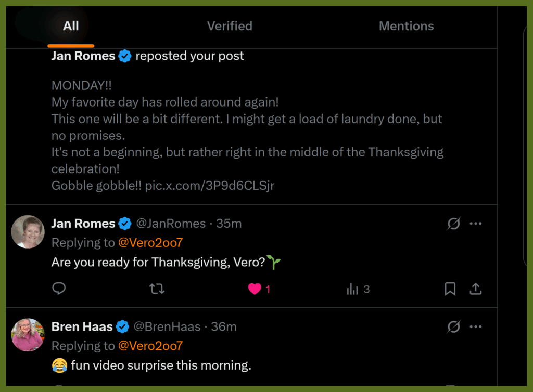Reply to Jan Romes' Thanksgiving post
Screen dimensions: 533x392
pos(59,289)
